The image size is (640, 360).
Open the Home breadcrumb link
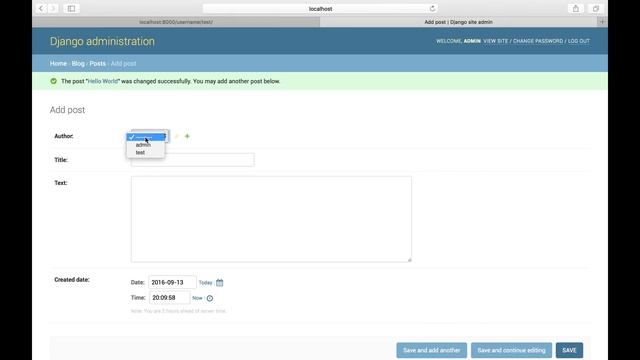(58, 64)
